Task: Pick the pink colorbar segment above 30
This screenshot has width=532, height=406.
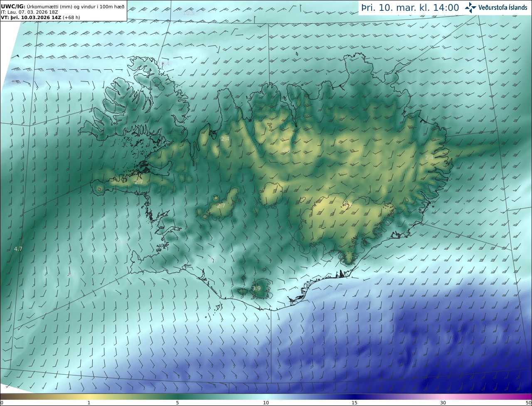Action: click(443, 396)
